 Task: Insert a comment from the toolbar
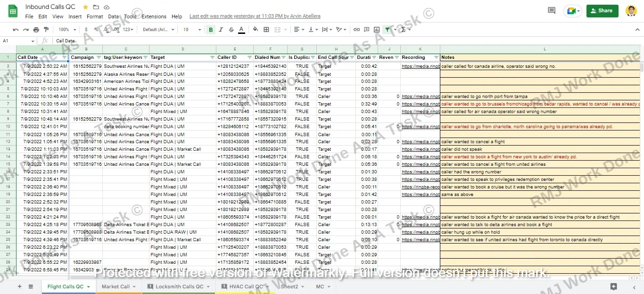367,30
